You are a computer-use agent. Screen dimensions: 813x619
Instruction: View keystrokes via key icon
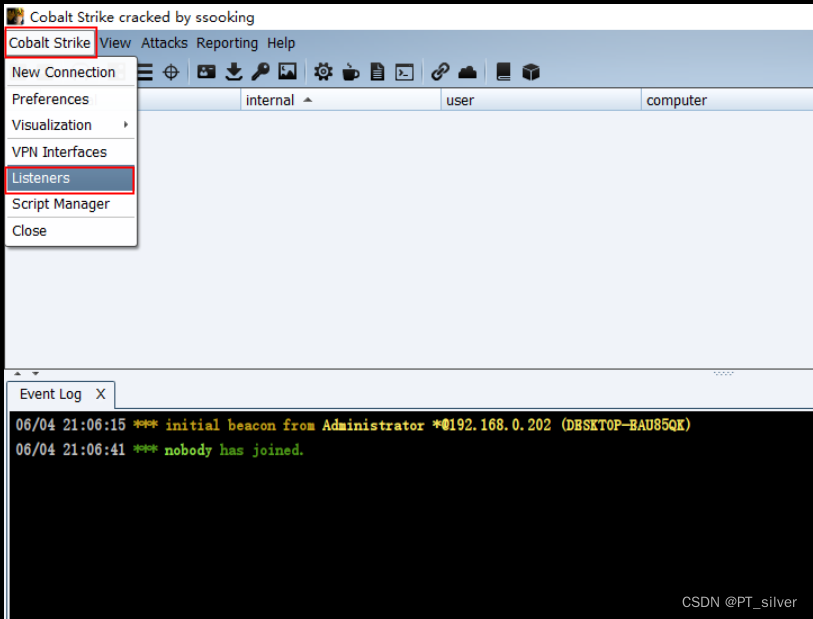pyautogui.click(x=260, y=72)
